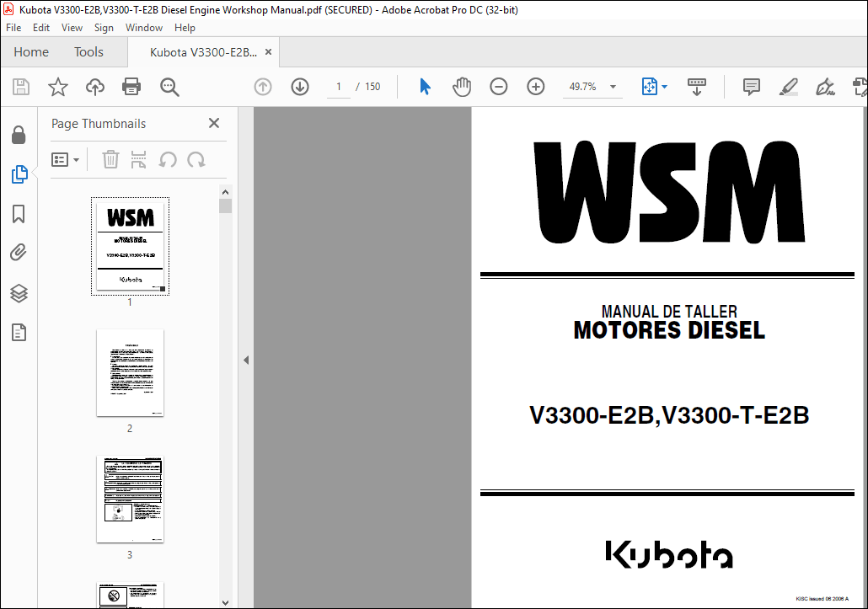Zoom in using the plus icon
Image resolution: width=868 pixels, height=609 pixels.
pos(535,86)
